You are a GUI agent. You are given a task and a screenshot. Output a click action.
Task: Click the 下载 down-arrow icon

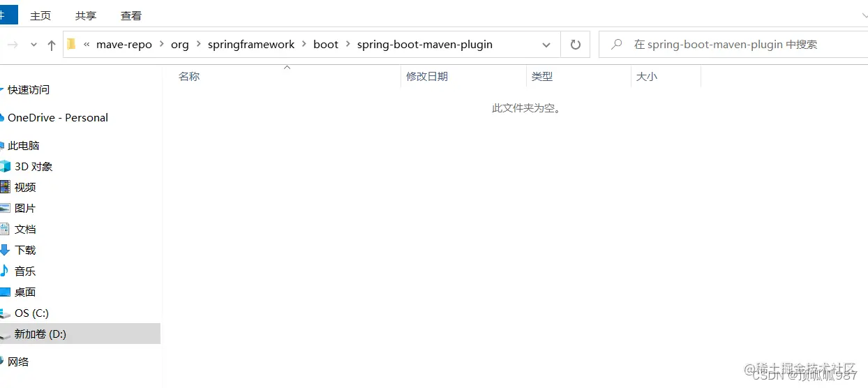coord(5,250)
